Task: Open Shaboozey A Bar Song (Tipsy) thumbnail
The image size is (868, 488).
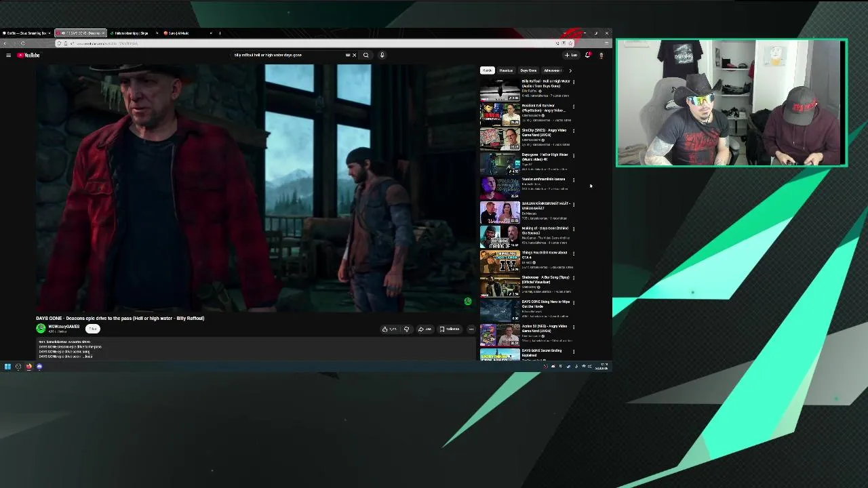Action: pos(500,286)
